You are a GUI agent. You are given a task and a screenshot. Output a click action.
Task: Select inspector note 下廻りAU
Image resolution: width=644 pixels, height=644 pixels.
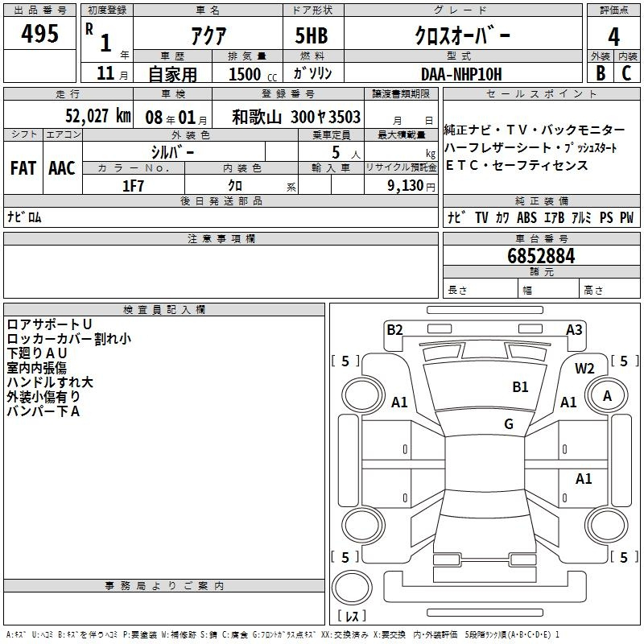(x=36, y=353)
